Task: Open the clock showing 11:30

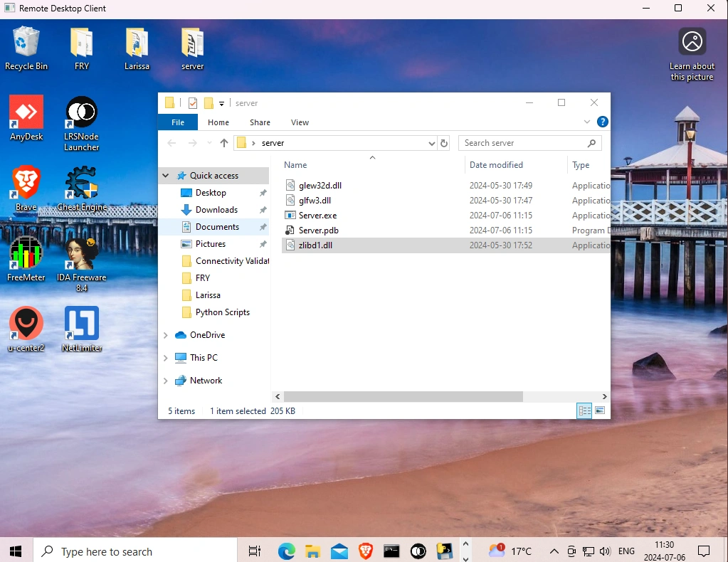Action: 665,551
